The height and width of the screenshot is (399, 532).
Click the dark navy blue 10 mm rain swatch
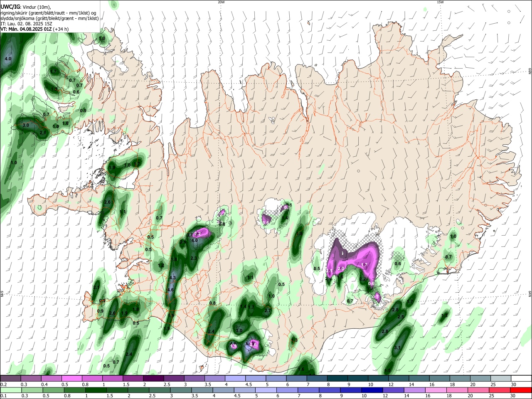click(x=372, y=390)
